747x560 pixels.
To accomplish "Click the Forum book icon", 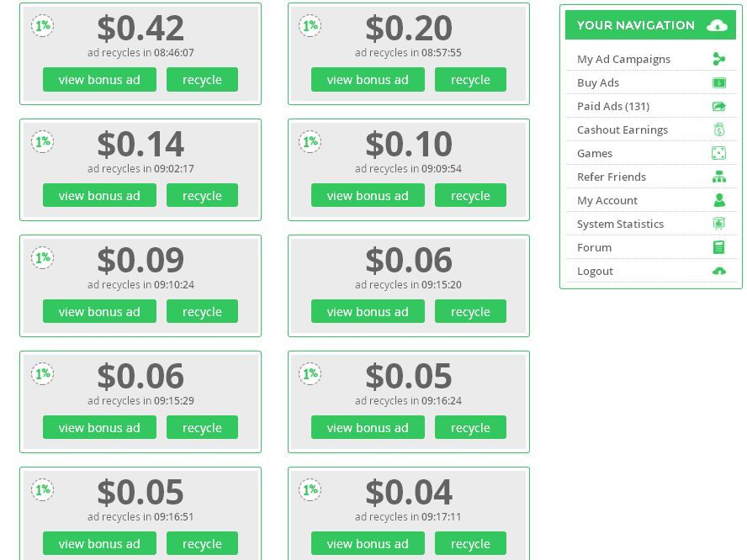I will pyautogui.click(x=719, y=247).
